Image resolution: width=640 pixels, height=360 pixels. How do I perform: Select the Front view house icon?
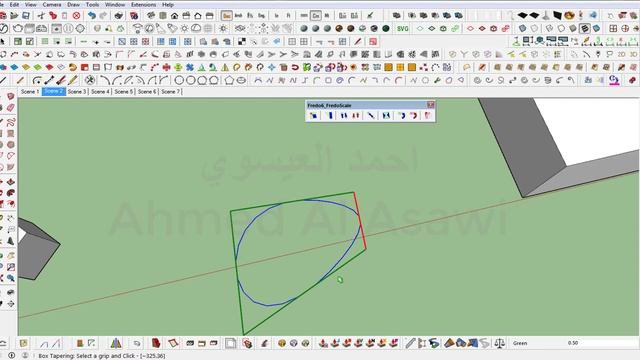coord(174,16)
